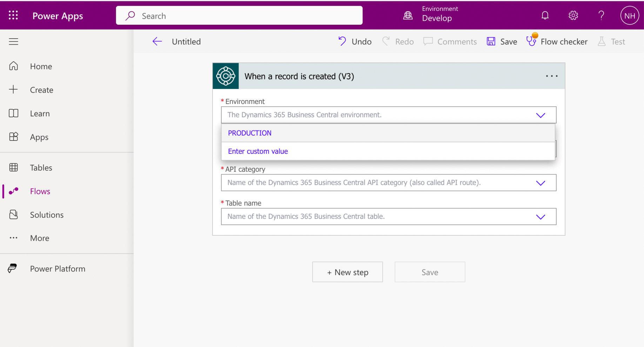The height and width of the screenshot is (347, 644).
Task: Expand the Table name dropdown
Action: [x=541, y=217]
